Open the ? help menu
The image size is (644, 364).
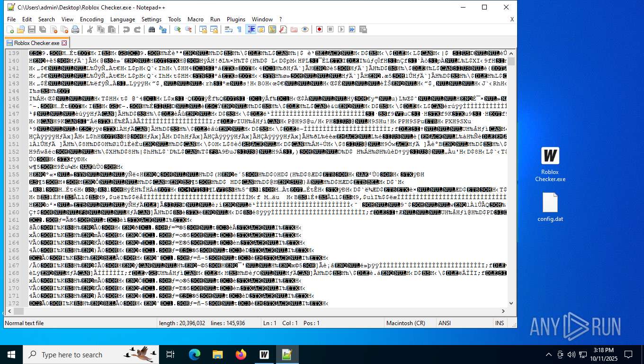(280, 19)
